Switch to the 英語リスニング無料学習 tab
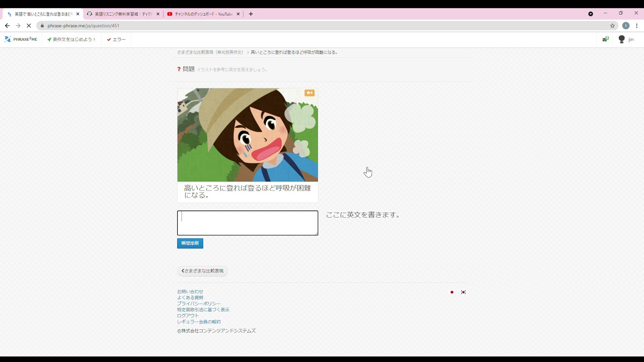 coord(123,14)
